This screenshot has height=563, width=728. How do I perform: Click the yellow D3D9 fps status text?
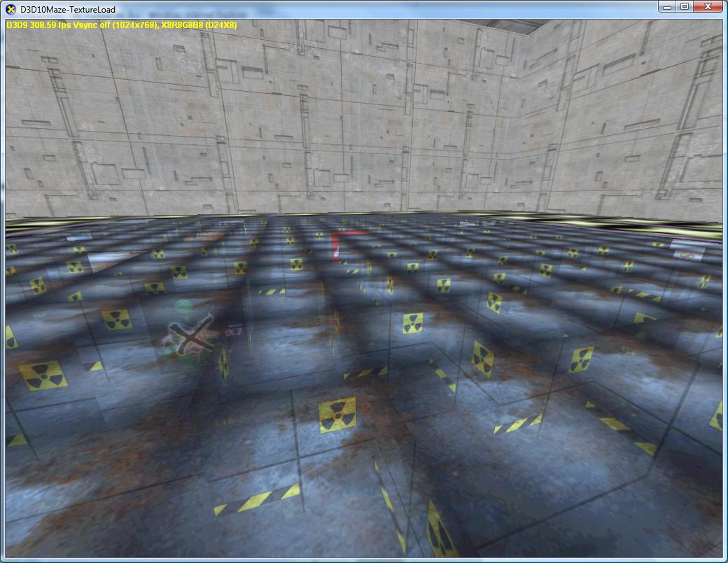[122, 25]
